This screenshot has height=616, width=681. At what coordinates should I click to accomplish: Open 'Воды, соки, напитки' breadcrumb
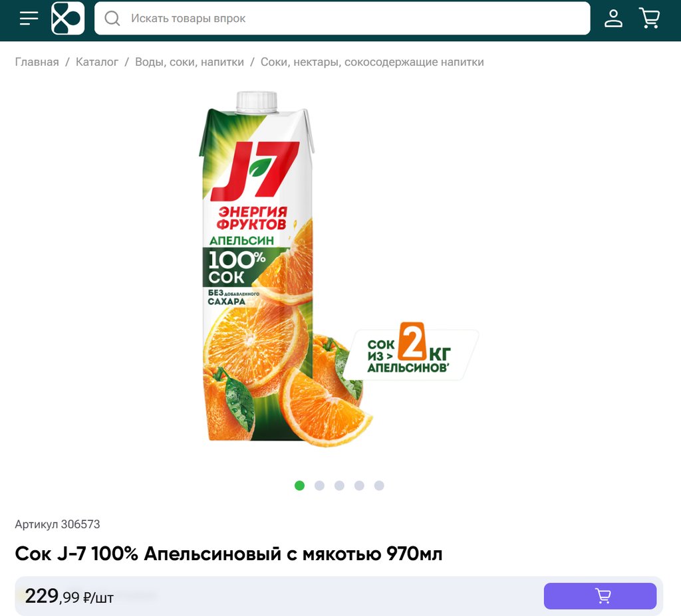tap(190, 62)
